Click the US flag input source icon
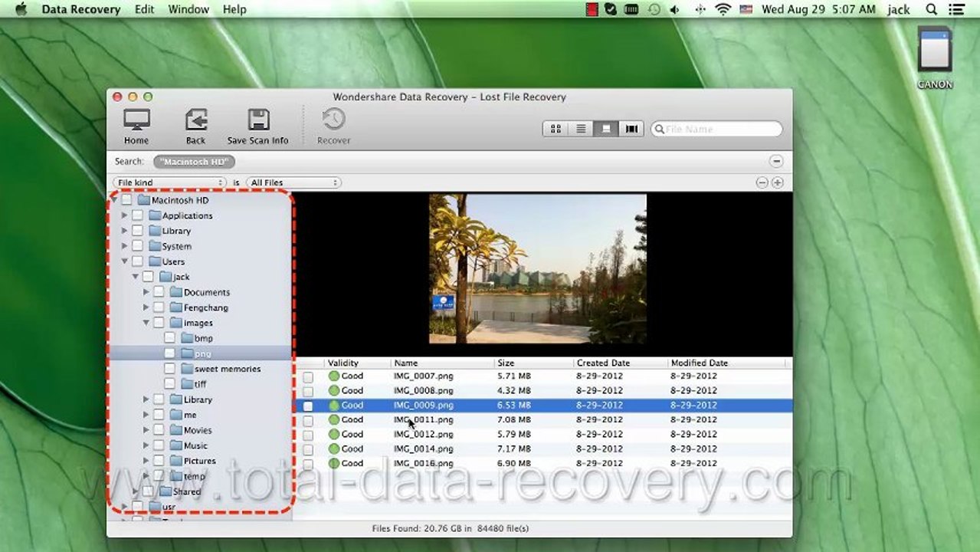This screenshot has width=980, height=552. pyautogui.click(x=746, y=9)
